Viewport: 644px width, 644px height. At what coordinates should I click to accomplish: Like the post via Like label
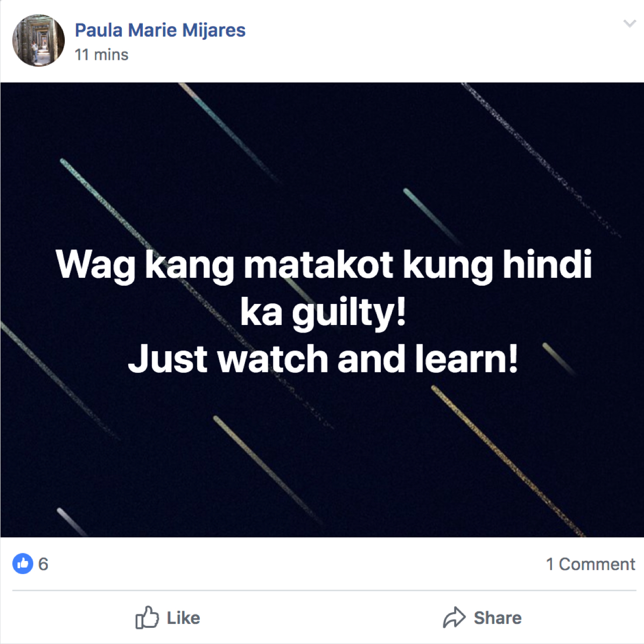pyautogui.click(x=184, y=618)
